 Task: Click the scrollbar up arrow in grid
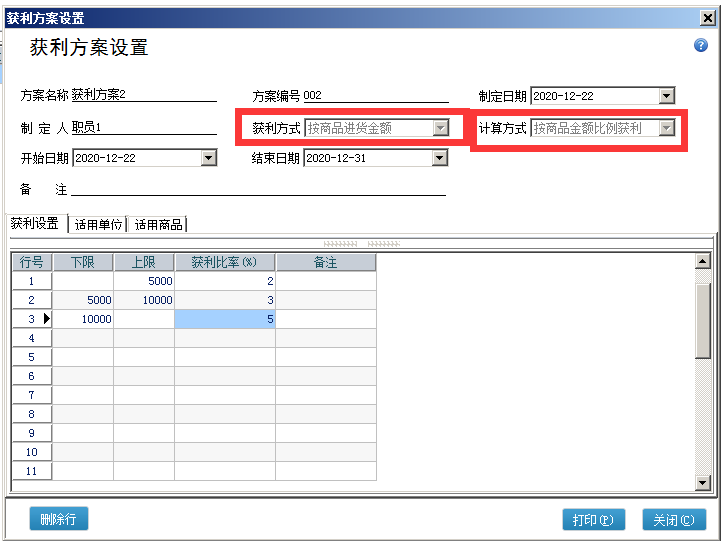702,262
